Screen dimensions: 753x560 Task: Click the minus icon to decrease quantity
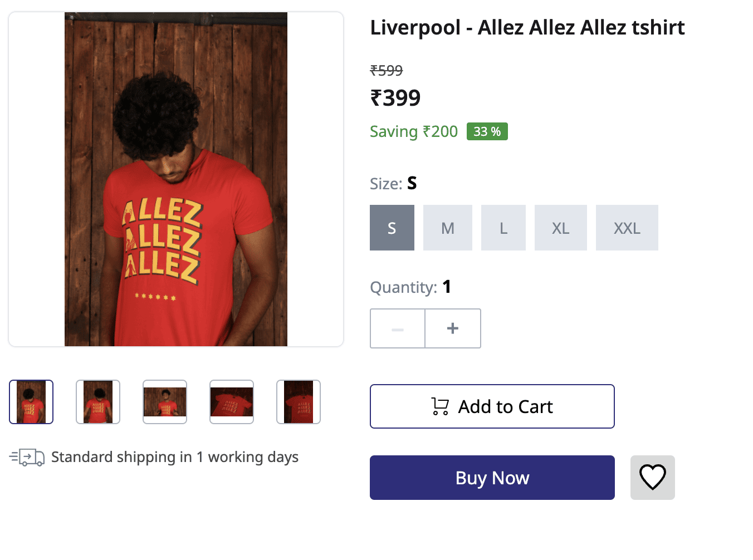(398, 328)
